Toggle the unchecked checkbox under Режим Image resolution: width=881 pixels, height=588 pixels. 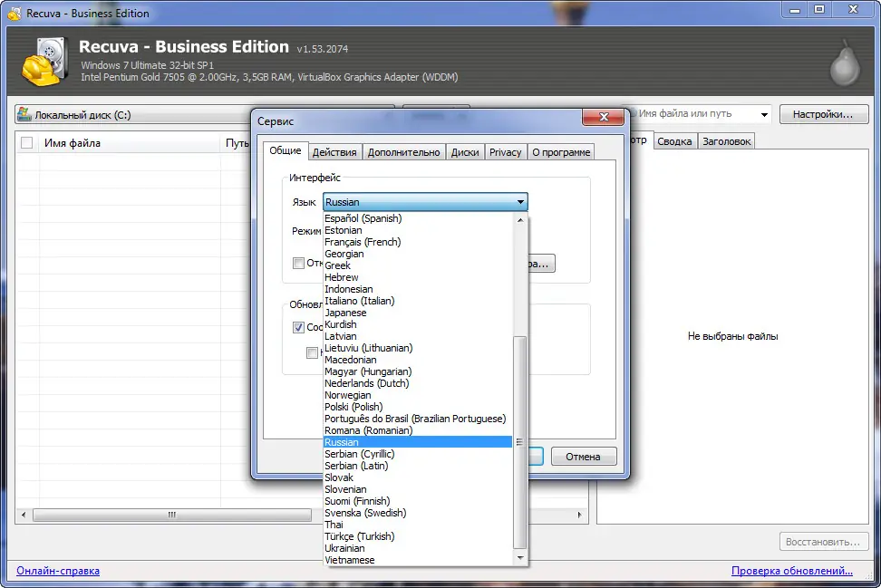(298, 263)
